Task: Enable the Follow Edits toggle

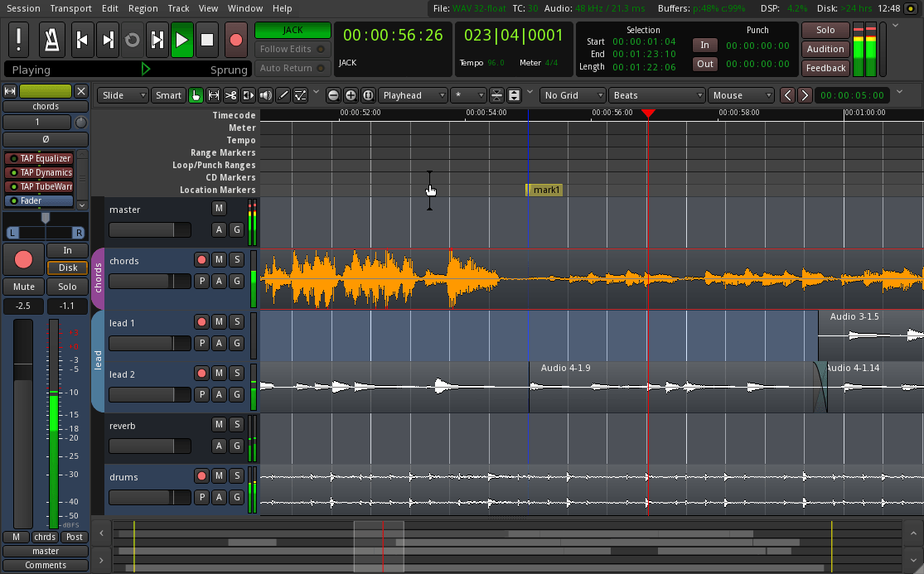Action: [292, 49]
